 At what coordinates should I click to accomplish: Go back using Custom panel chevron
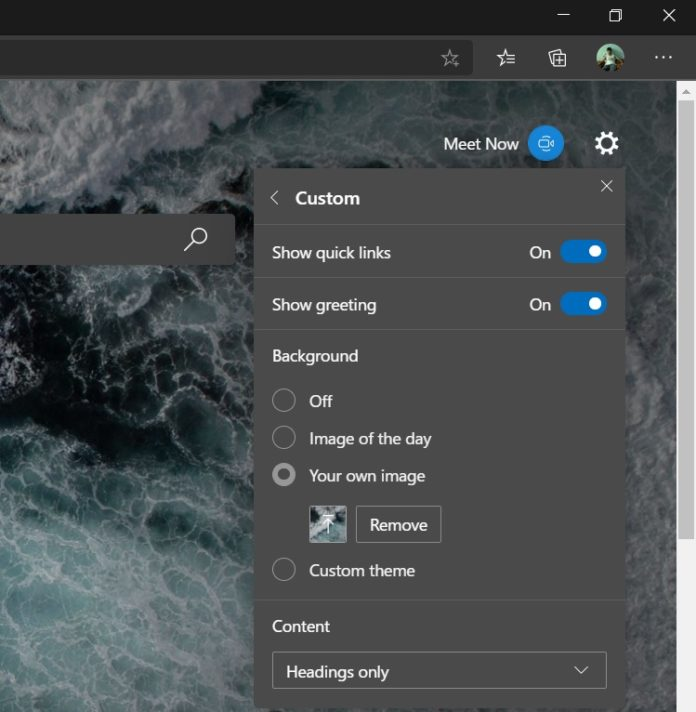275,198
